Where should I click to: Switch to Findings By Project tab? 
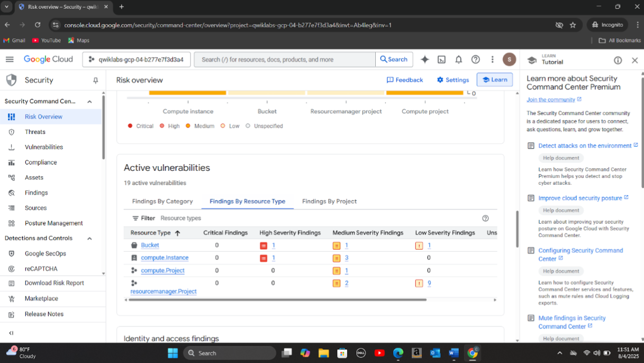(x=329, y=201)
